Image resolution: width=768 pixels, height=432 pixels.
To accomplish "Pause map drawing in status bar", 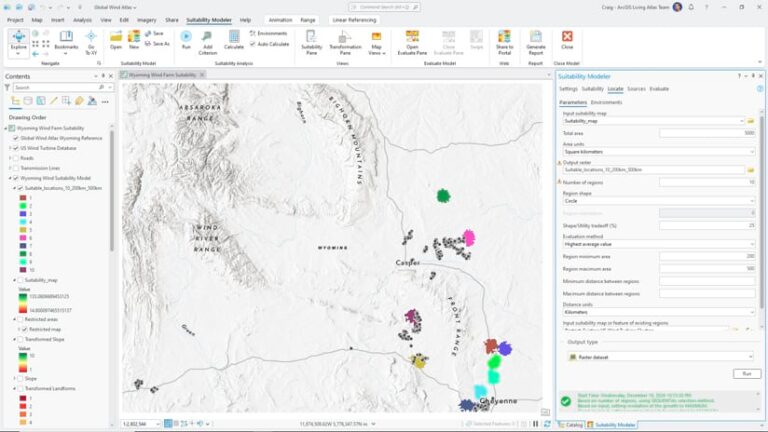I will pyautogui.click(x=535, y=424).
